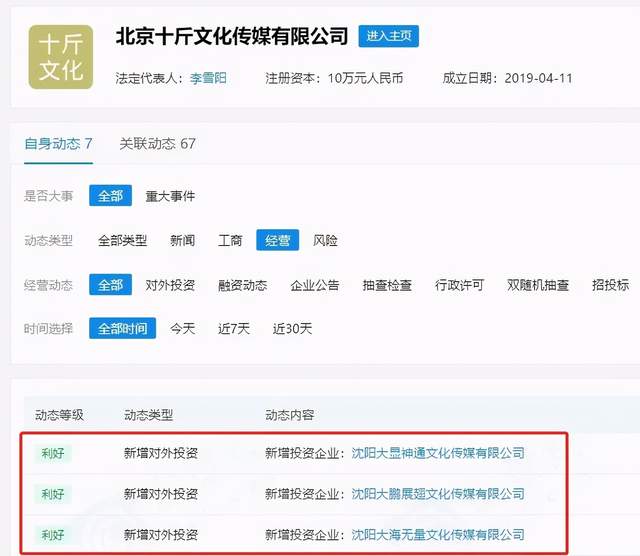
Task: Click 新增对外投资 in 沈阳大显神通 row
Action: pyautogui.click(x=161, y=453)
